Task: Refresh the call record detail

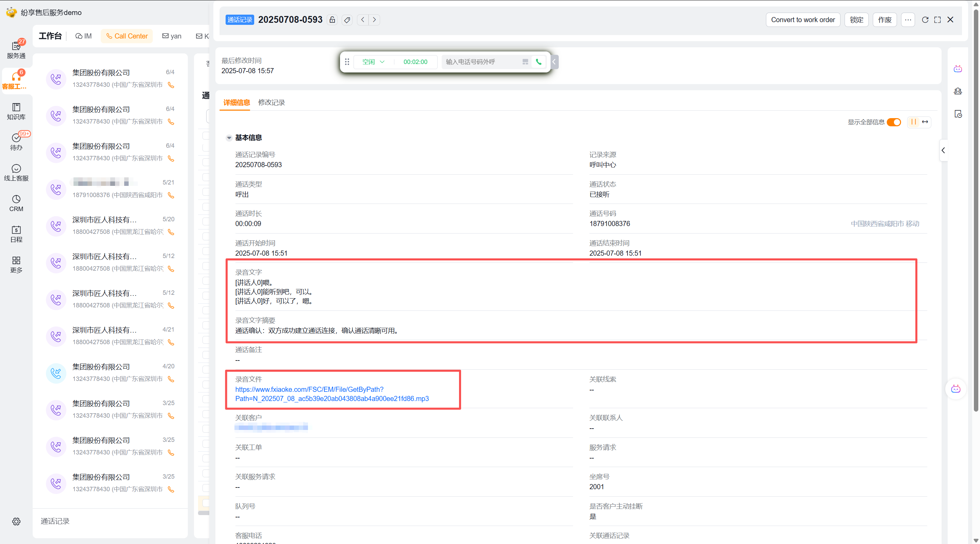Action: (x=925, y=20)
